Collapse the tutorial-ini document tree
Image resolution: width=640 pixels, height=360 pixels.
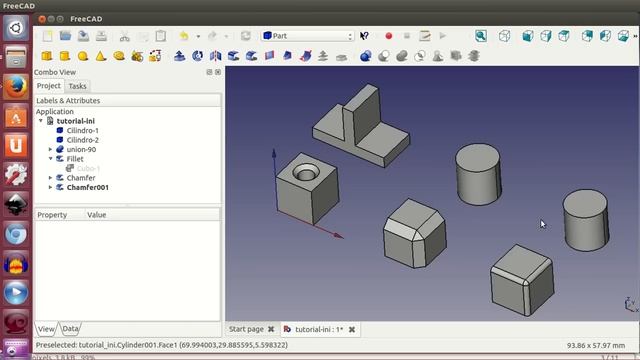(41, 121)
